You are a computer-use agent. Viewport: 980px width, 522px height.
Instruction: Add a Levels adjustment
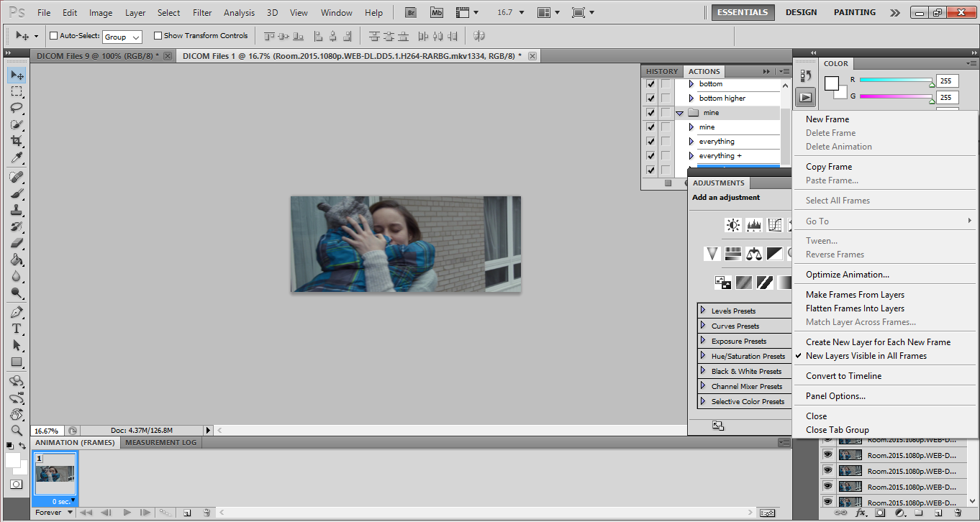click(753, 225)
